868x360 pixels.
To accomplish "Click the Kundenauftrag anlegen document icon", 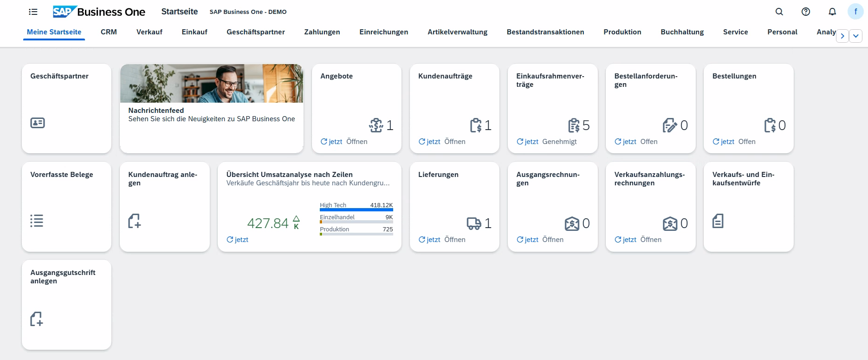I will (135, 221).
